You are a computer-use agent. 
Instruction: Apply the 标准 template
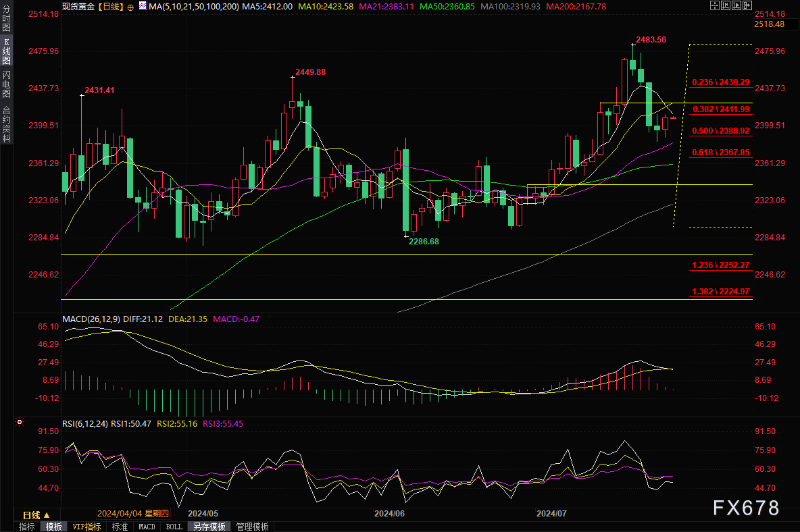point(120,527)
